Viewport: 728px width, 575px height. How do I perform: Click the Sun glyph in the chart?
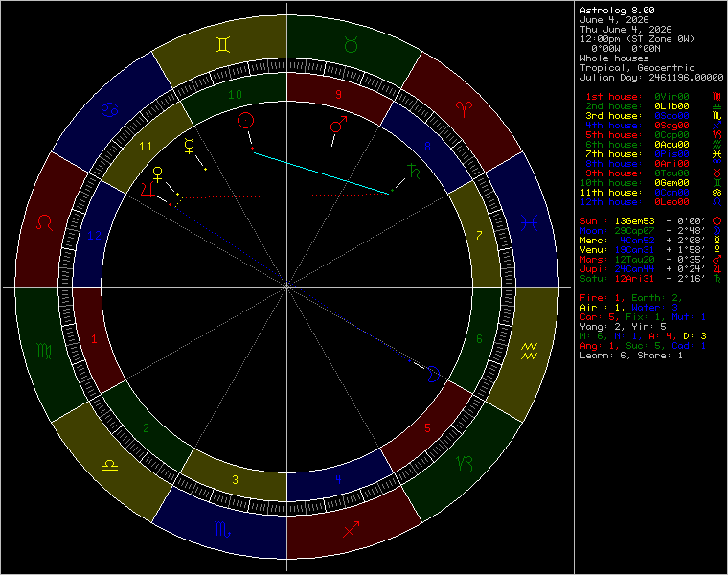[x=245, y=121]
